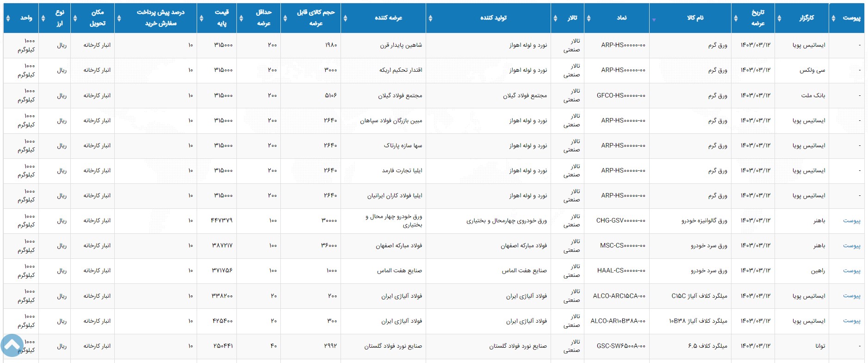Select symbol HAAL-CS۰۰۰۰۰-۰۰
868x363 pixels.
coord(621,270)
